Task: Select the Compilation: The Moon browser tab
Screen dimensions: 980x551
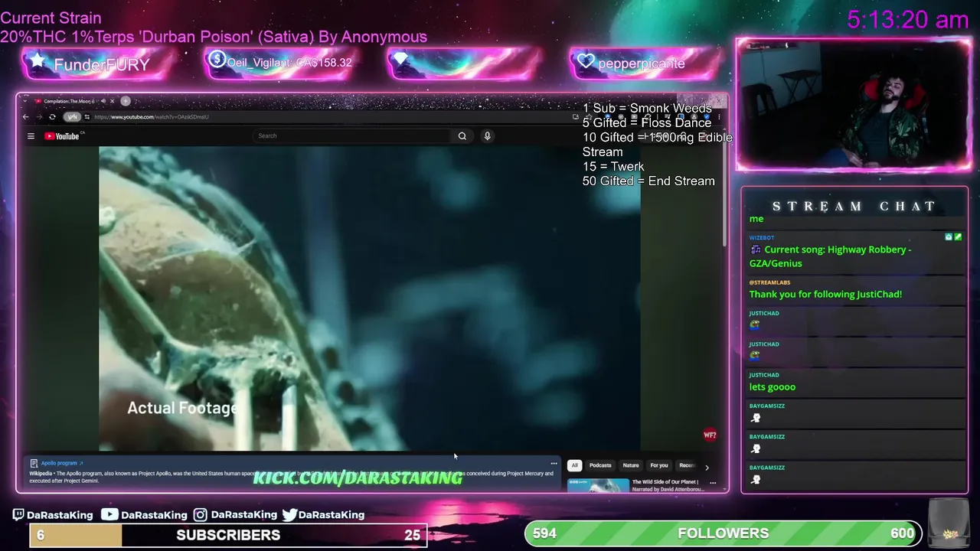Action: click(x=69, y=101)
